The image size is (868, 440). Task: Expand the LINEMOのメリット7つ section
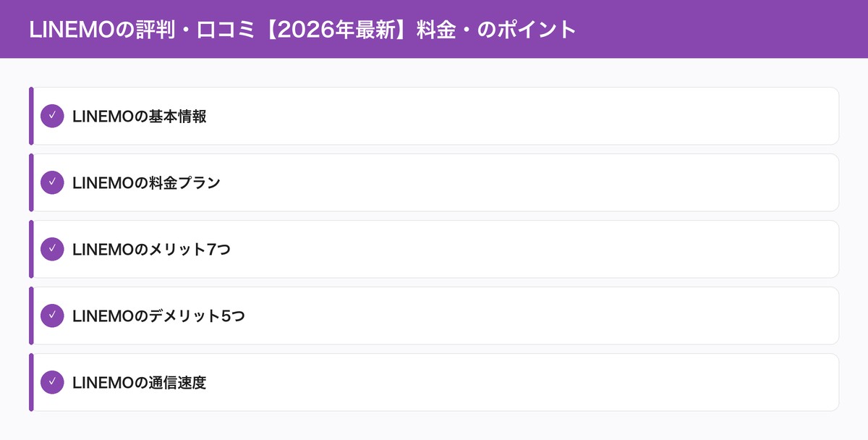point(434,249)
